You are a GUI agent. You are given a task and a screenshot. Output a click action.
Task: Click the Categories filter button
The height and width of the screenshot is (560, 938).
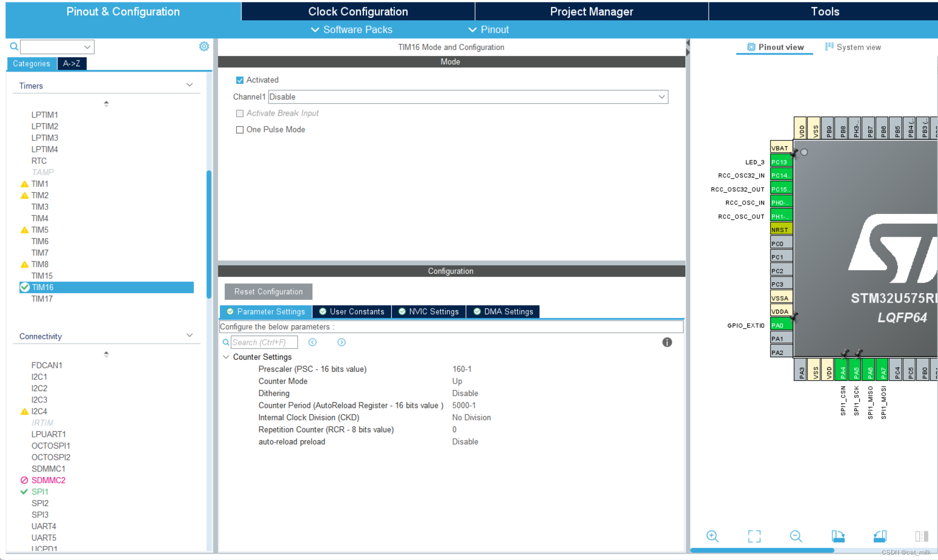pyautogui.click(x=31, y=63)
